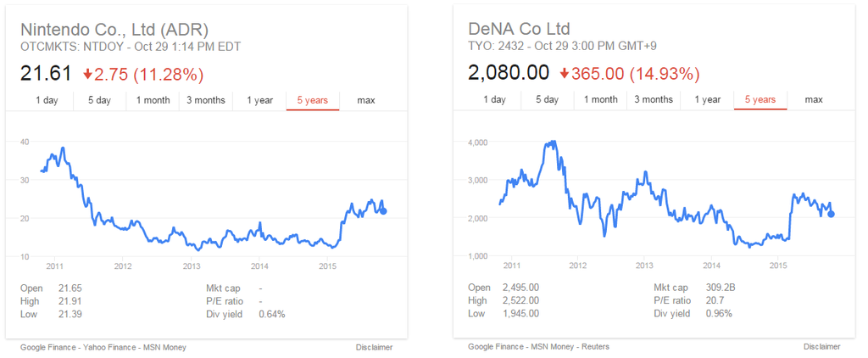868x358 pixels.
Task: View DeNA 1 year chart
Action: click(x=707, y=99)
